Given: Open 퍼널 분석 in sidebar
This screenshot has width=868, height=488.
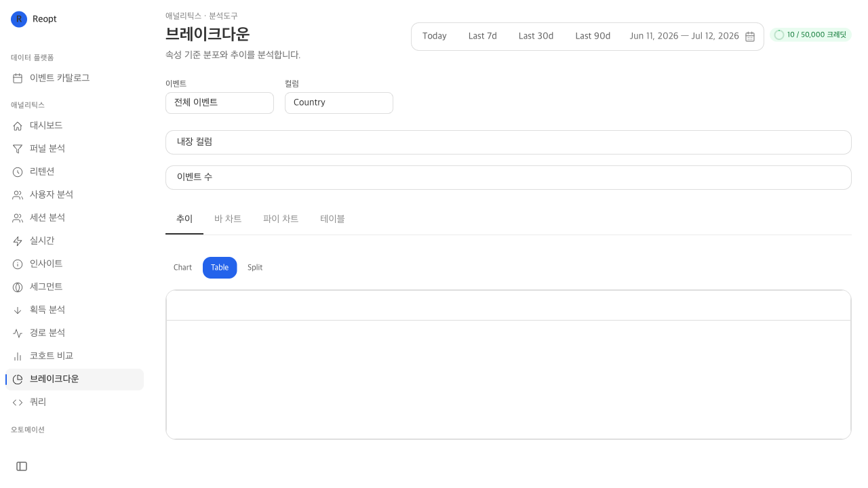Looking at the screenshot, I should (x=74, y=149).
